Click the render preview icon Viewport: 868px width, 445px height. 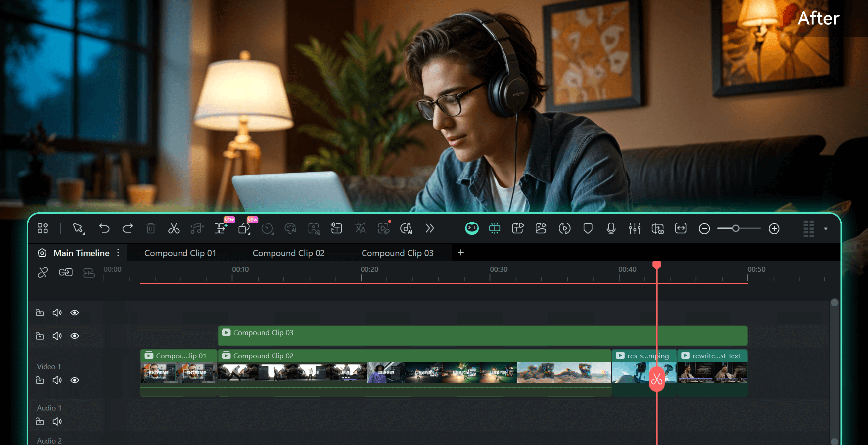click(x=564, y=228)
